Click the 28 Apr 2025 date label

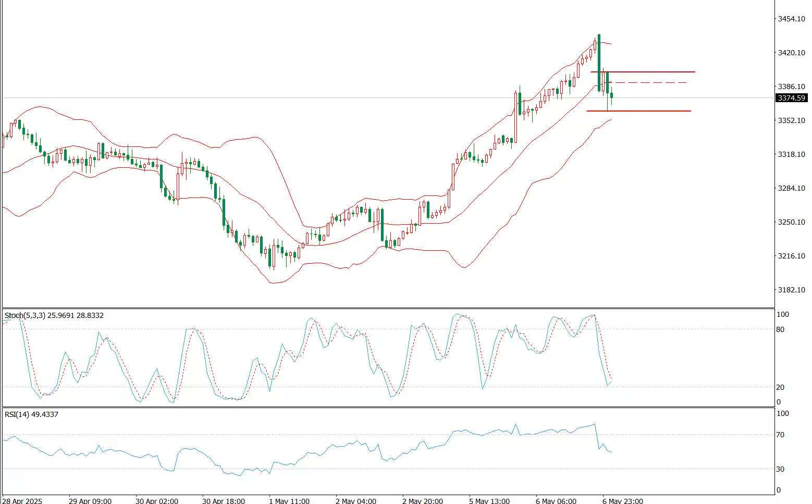click(22, 500)
